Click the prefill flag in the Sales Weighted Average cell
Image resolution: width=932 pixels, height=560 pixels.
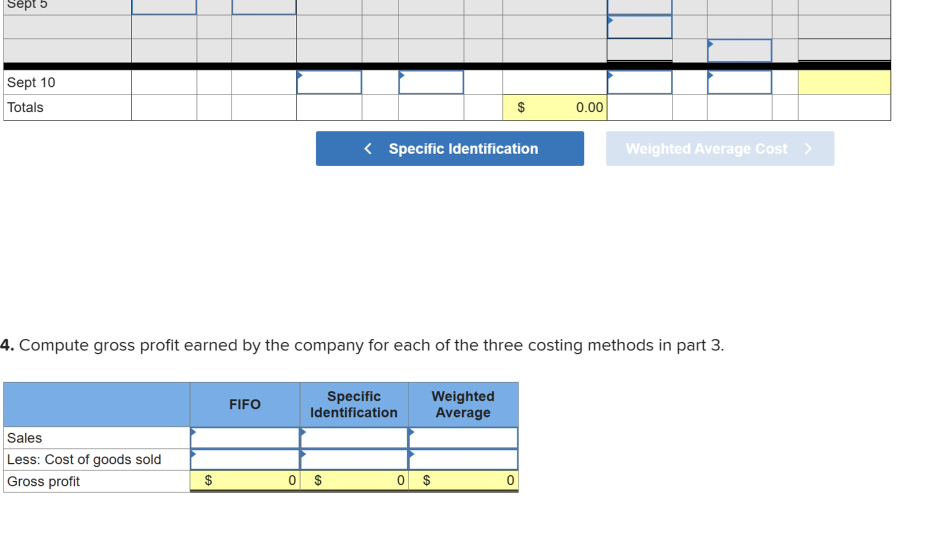(411, 433)
